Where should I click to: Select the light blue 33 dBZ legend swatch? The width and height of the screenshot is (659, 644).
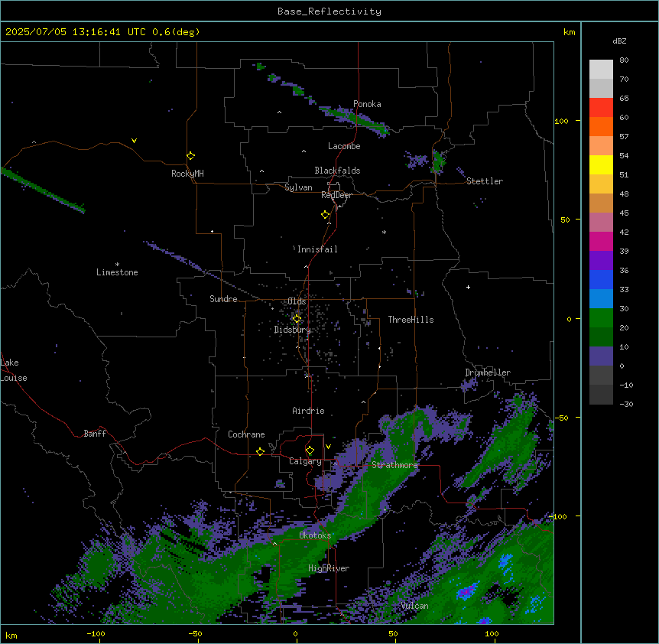[601, 298]
